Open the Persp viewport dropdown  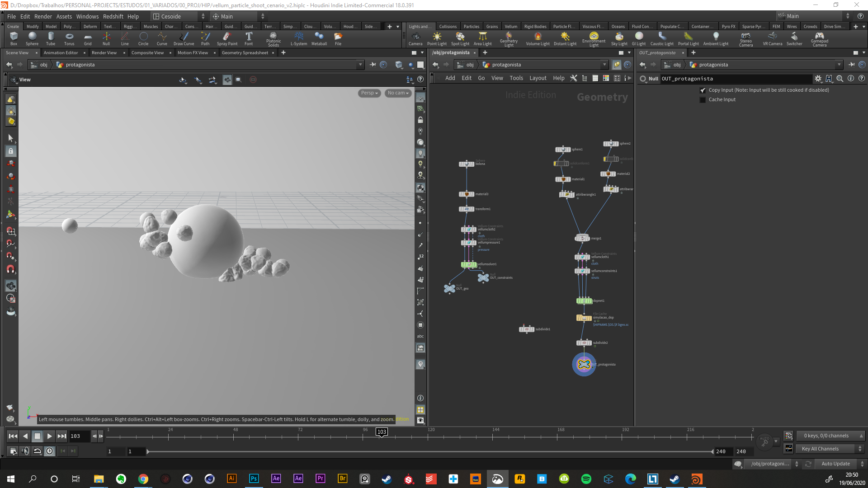point(369,93)
